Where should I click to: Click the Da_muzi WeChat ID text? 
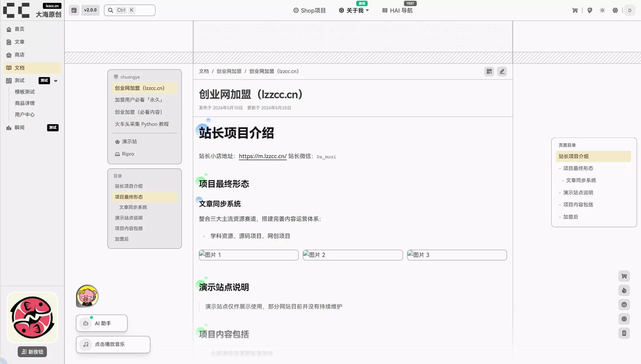coord(326,157)
